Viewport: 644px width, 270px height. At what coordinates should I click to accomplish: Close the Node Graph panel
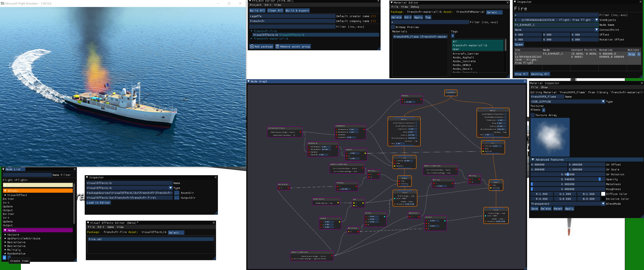point(525,81)
